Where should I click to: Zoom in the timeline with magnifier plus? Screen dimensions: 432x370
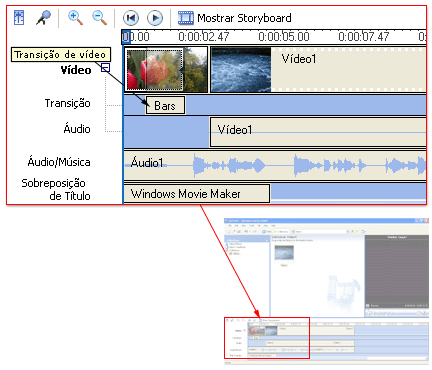point(75,18)
